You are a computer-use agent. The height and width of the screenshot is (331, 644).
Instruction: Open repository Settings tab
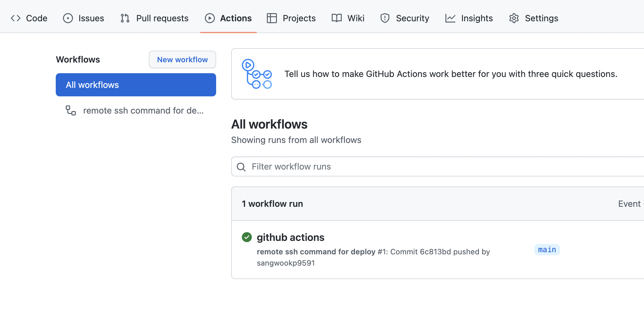[534, 18]
